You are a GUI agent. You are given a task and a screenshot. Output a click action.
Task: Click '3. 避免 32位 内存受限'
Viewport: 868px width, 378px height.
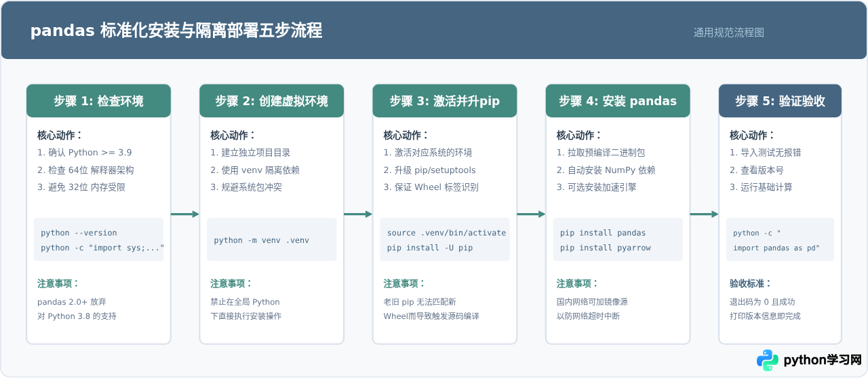[81, 187]
